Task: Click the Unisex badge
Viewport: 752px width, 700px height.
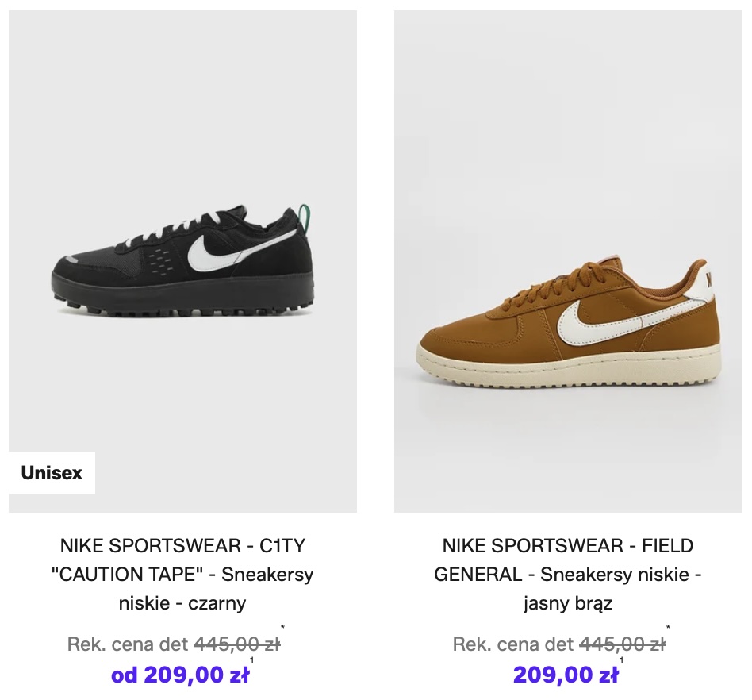Action: 52,473
